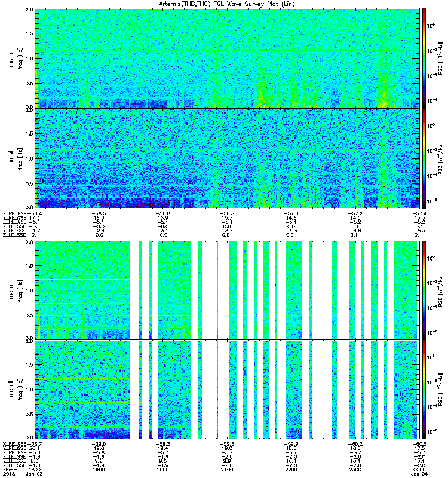Viewport: 448px width, 478px height.
Task: Click the PSD color bar beside the THB B⊥ panel
Action: point(424,58)
